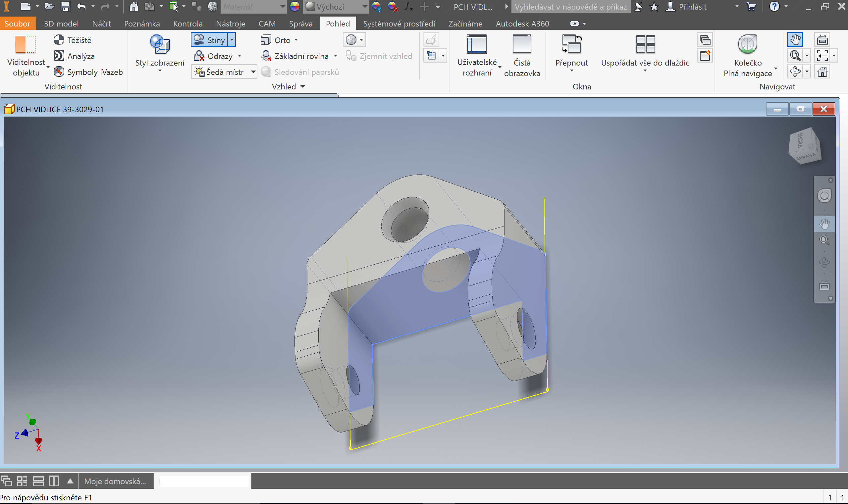This screenshot has height=504, width=848.
Task: Click the Kolečko Plná navigace wheel icon
Action: pyautogui.click(x=747, y=45)
